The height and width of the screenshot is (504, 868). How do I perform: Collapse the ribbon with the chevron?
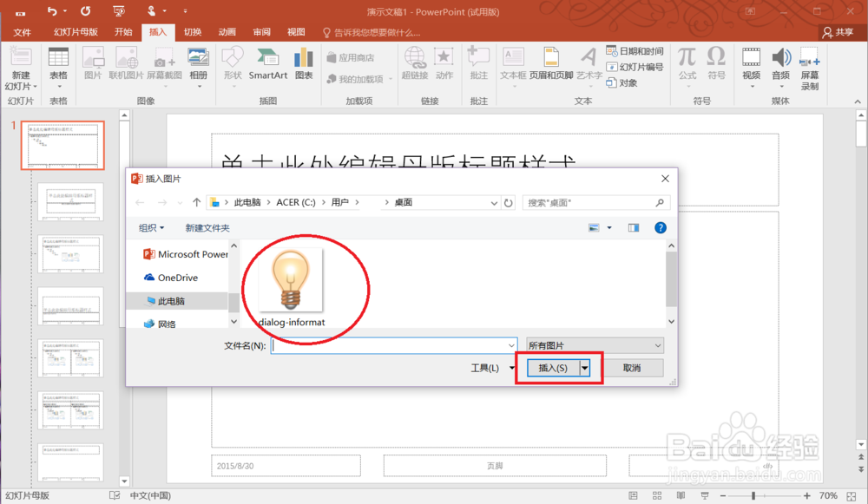tap(858, 101)
